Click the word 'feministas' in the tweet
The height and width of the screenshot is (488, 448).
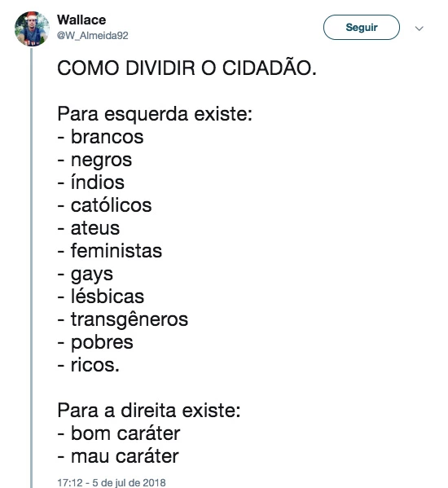[116, 251]
